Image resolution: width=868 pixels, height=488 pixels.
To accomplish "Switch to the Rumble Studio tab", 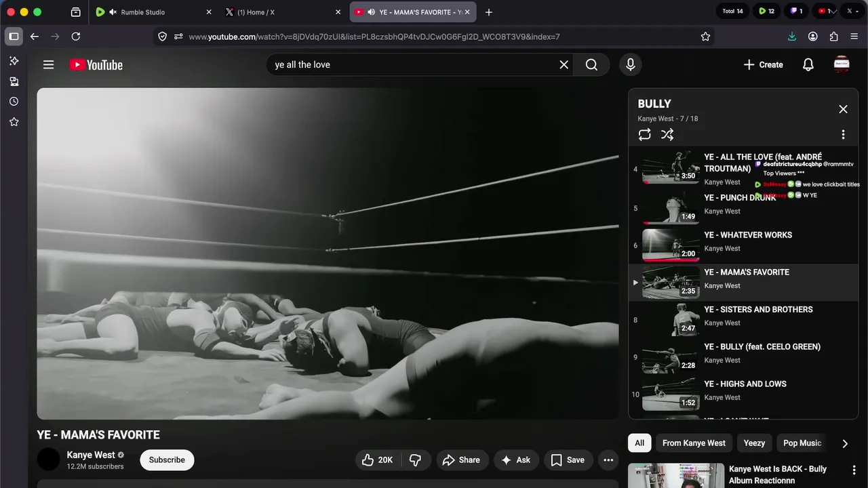I will point(153,12).
